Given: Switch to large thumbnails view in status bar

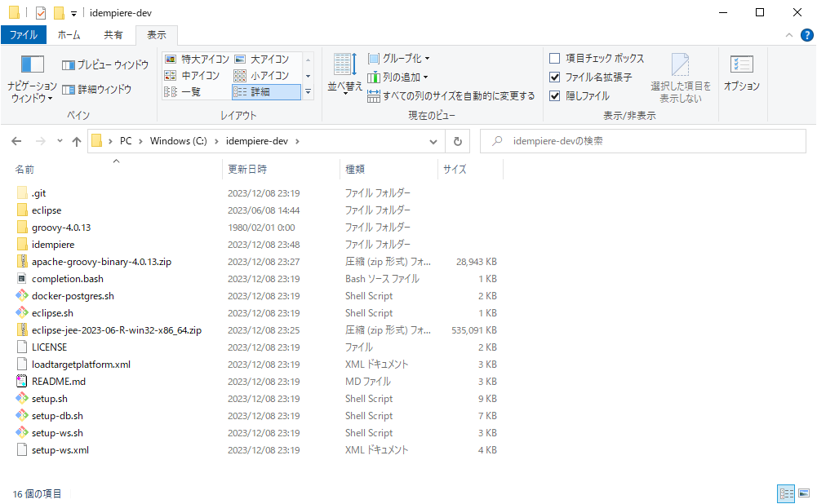Looking at the screenshot, I should (804, 493).
